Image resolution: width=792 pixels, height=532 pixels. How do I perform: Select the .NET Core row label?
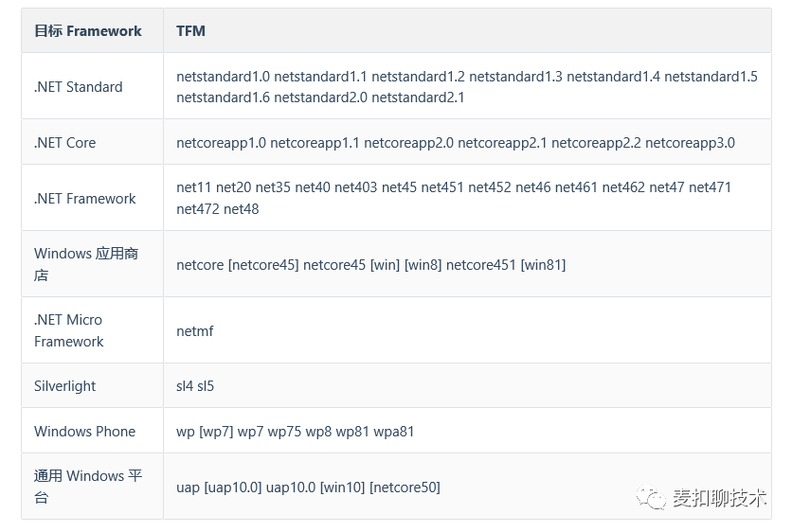[64, 143]
